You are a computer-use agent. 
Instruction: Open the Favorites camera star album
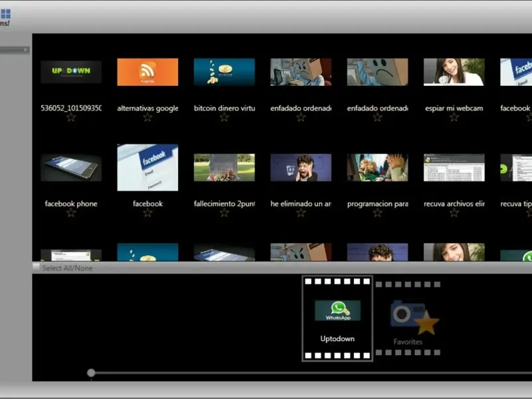(408, 319)
